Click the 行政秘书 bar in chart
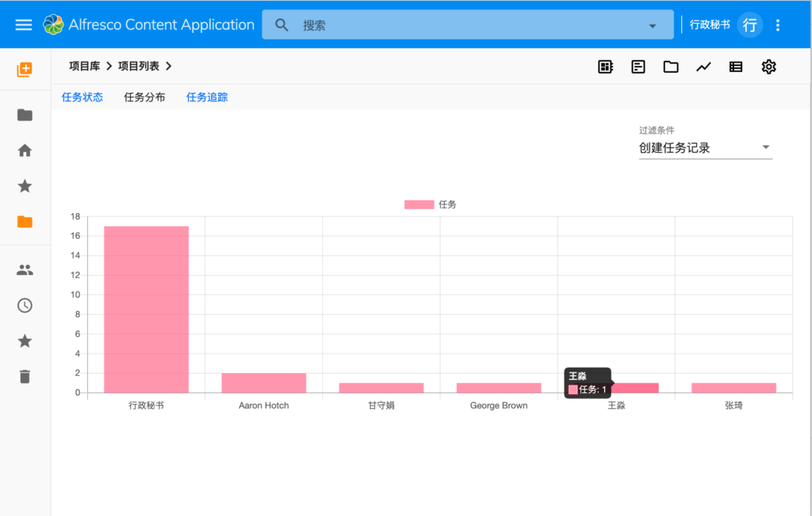This screenshot has width=812, height=516. pos(147,309)
